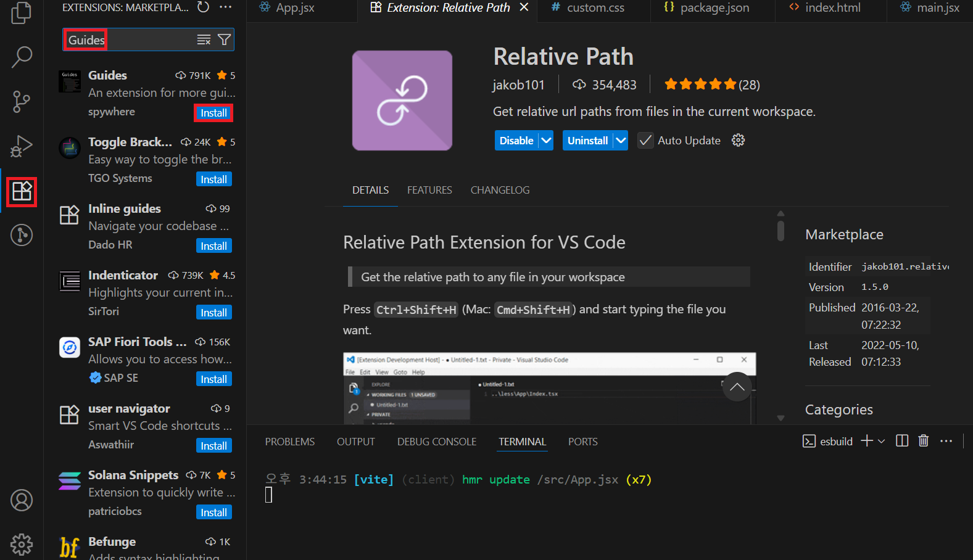Open the extensions filter funnel icon
This screenshot has width=973, height=560.
225,40
